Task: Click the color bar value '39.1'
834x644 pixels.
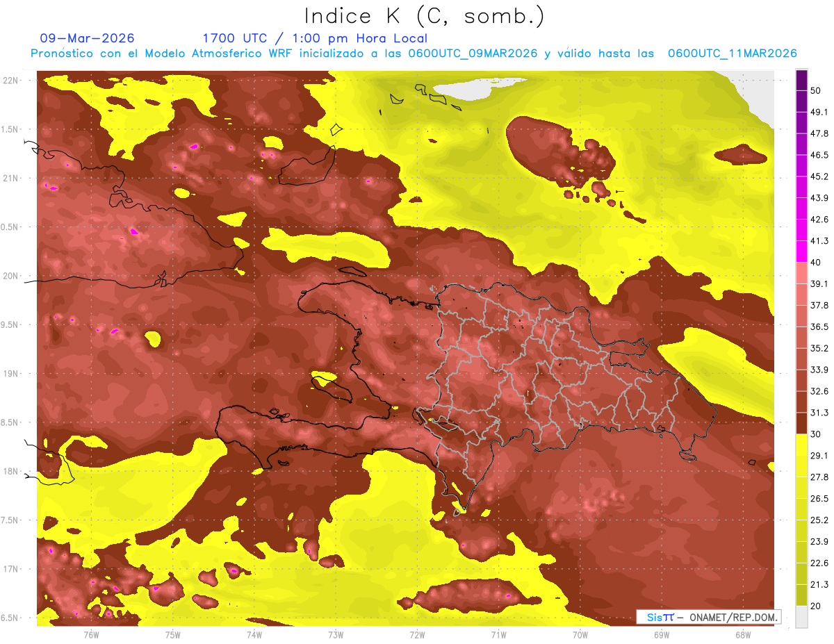Action: [x=819, y=284]
